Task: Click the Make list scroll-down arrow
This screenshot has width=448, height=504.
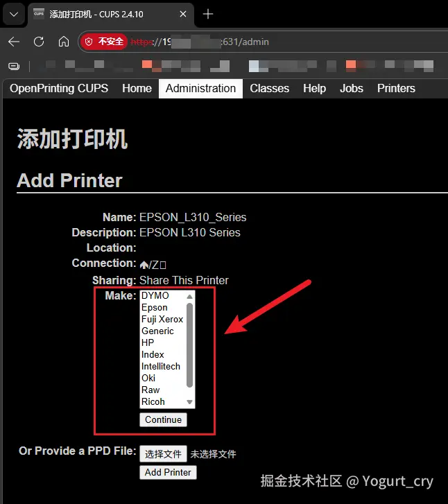Action: [190, 402]
